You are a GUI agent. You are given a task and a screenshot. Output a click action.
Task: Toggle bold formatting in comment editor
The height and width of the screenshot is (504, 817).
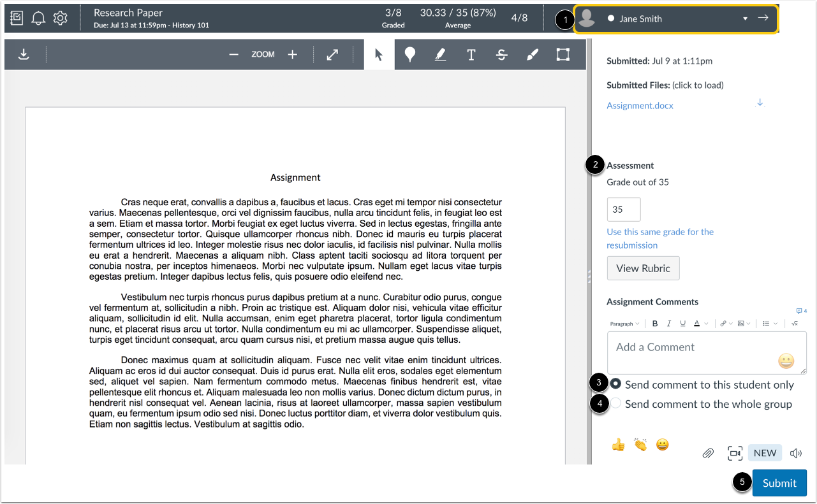[654, 323]
